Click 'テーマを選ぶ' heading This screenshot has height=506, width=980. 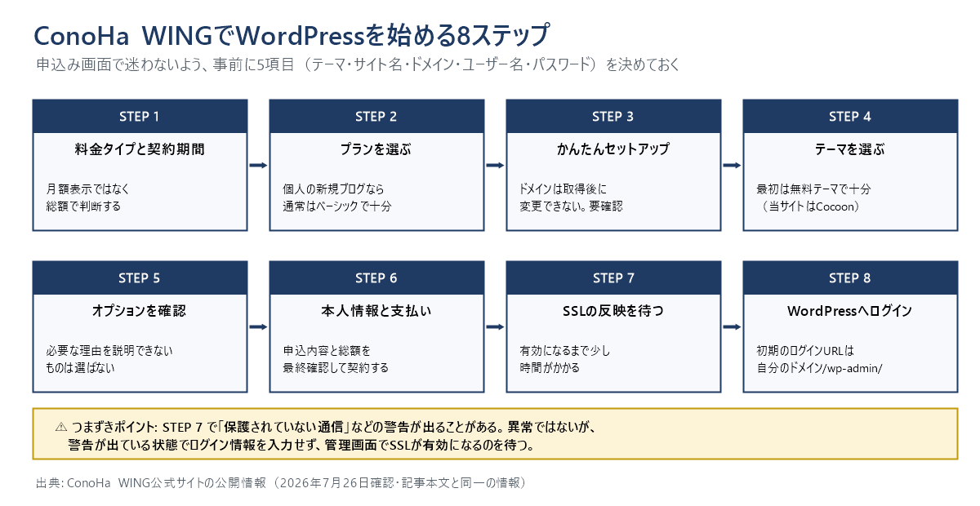tap(850, 149)
